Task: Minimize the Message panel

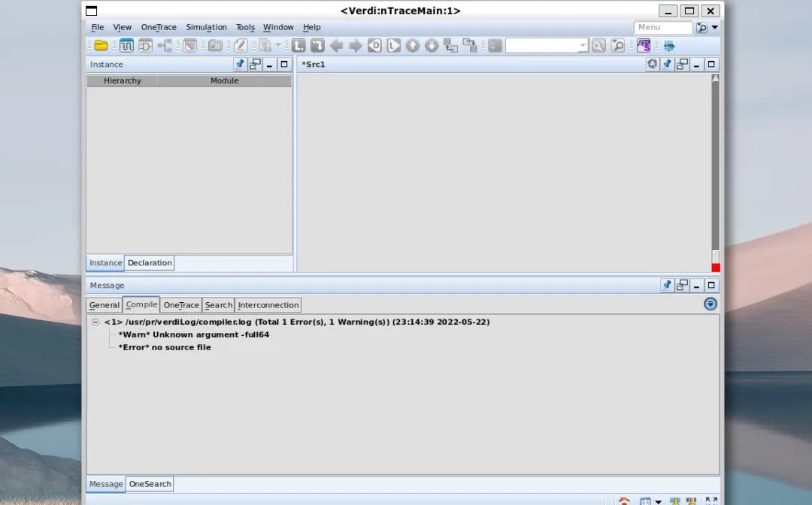Action: click(x=696, y=285)
